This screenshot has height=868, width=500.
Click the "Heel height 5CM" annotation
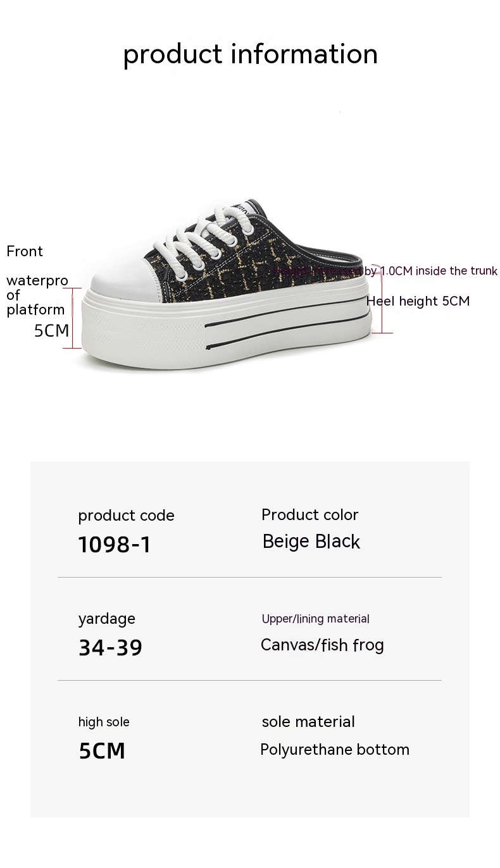point(418,301)
